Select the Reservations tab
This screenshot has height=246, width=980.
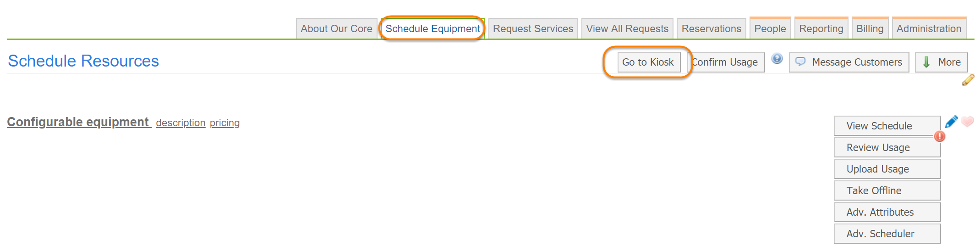711,28
